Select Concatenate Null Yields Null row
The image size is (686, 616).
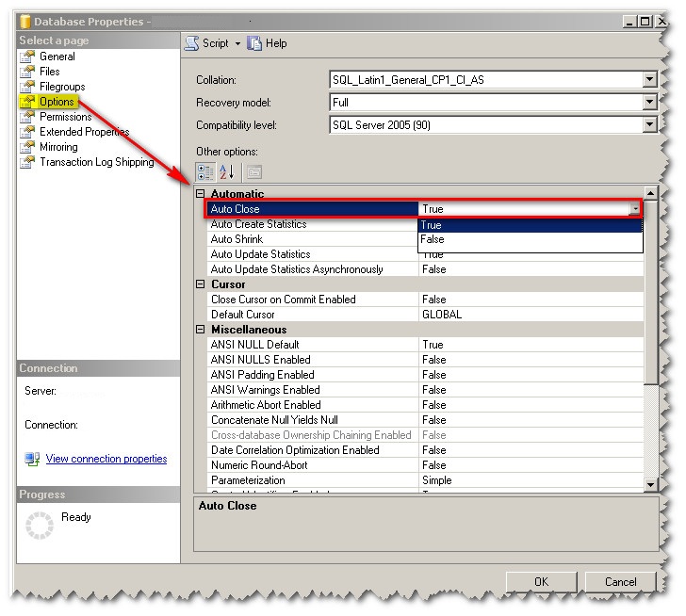click(x=425, y=420)
